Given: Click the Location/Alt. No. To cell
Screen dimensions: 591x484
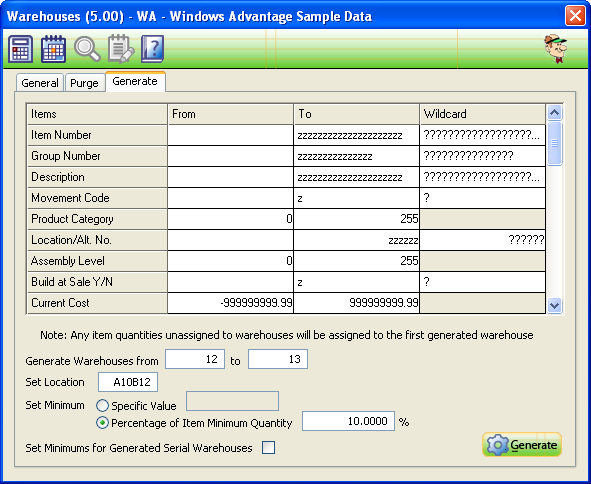Looking at the screenshot, I should (x=357, y=240).
